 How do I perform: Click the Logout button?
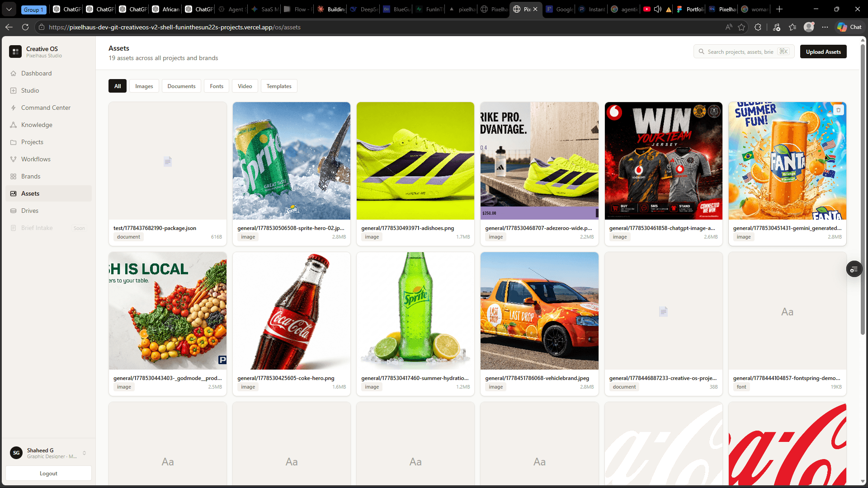[48, 473]
